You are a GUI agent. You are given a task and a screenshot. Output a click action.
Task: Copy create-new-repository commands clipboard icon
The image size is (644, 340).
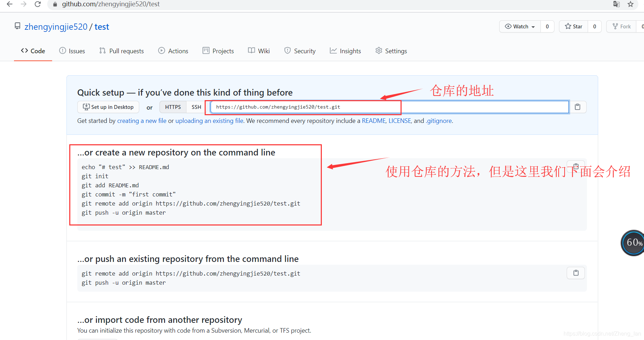[576, 166]
